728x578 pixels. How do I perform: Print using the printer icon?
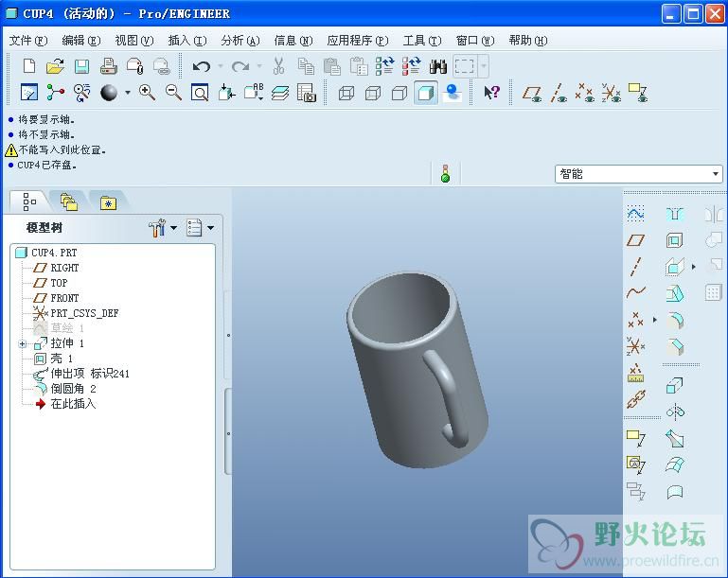pyautogui.click(x=109, y=66)
